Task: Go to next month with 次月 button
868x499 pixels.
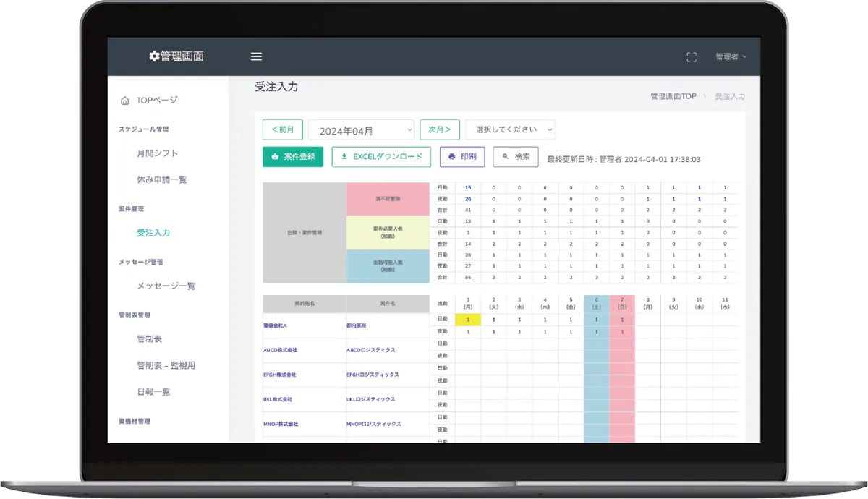Action: (439, 129)
